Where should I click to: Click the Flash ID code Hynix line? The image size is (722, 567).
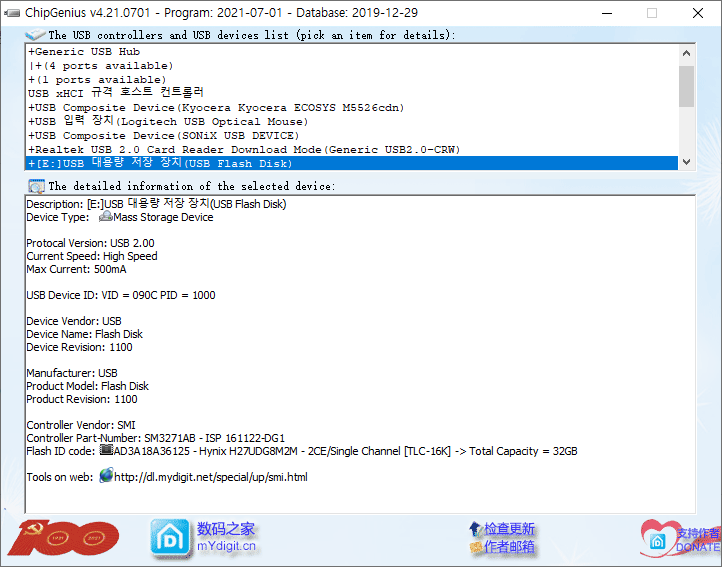[x=302, y=451]
